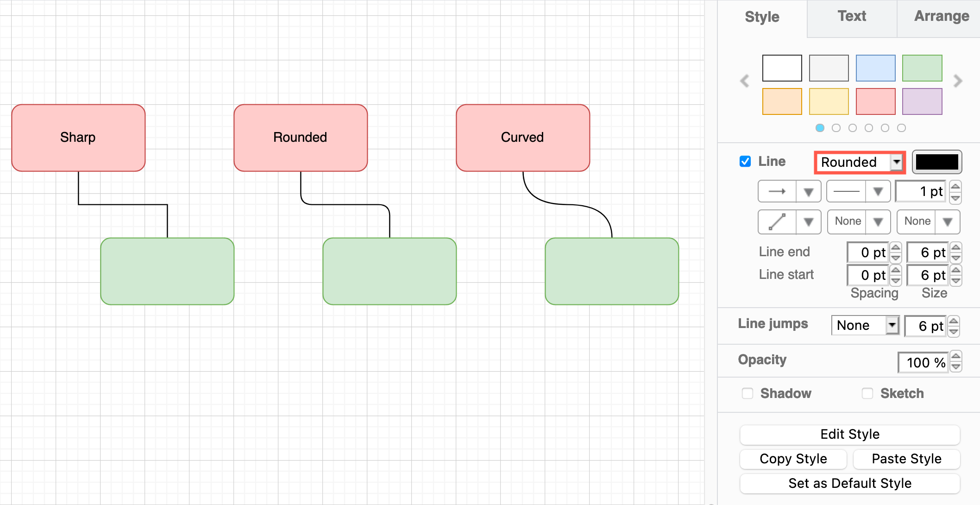980x505 pixels.
Task: Switch to the Text tab
Action: click(x=852, y=16)
